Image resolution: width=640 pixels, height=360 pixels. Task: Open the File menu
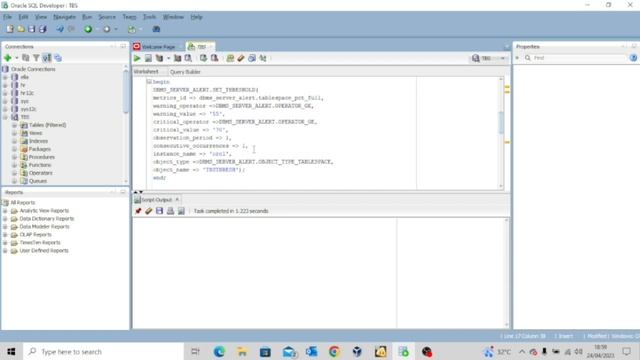pos(7,17)
